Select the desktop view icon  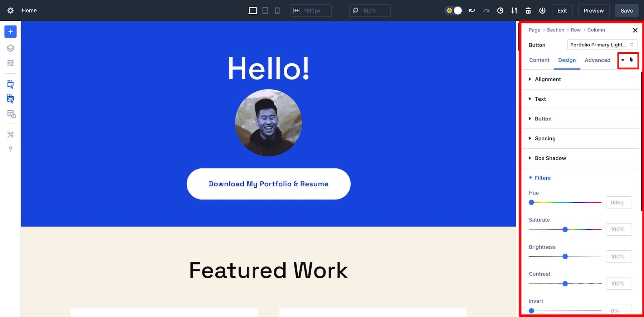pyautogui.click(x=253, y=10)
